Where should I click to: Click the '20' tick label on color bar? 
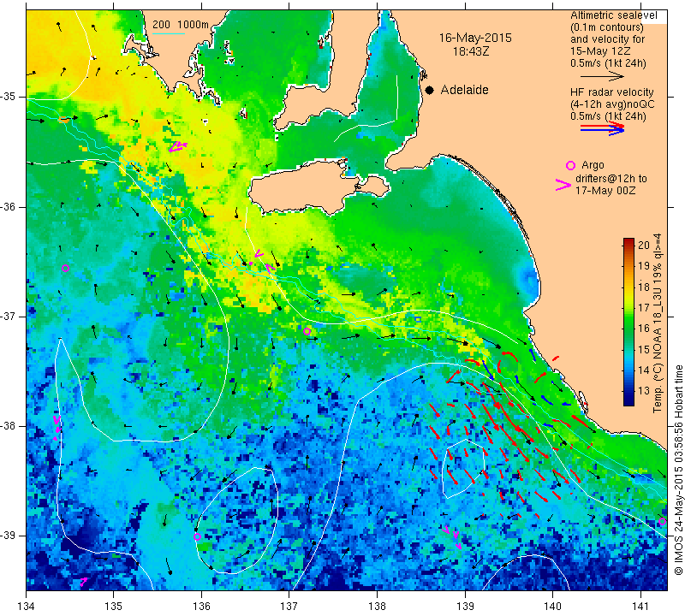644,246
